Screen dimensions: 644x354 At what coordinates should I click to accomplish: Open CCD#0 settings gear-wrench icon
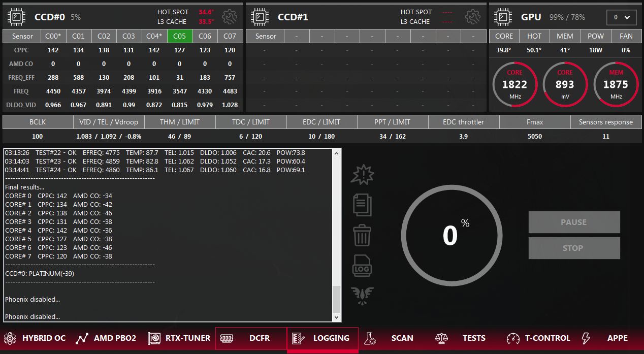230,17
